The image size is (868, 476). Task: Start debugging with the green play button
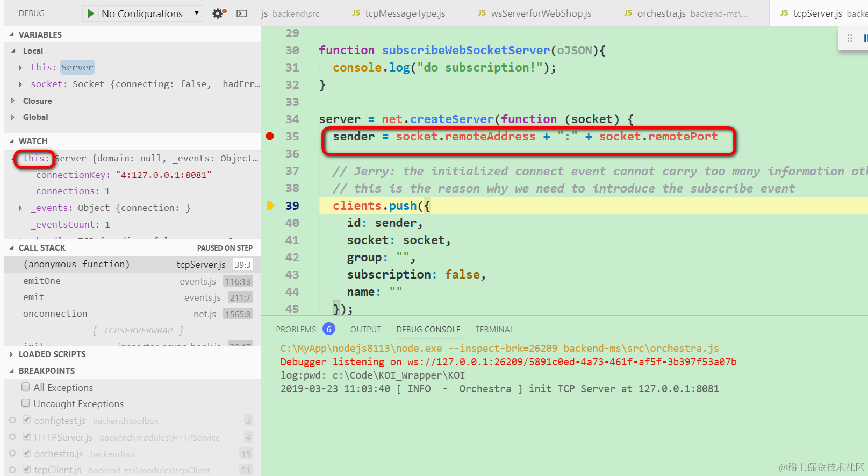pos(91,13)
